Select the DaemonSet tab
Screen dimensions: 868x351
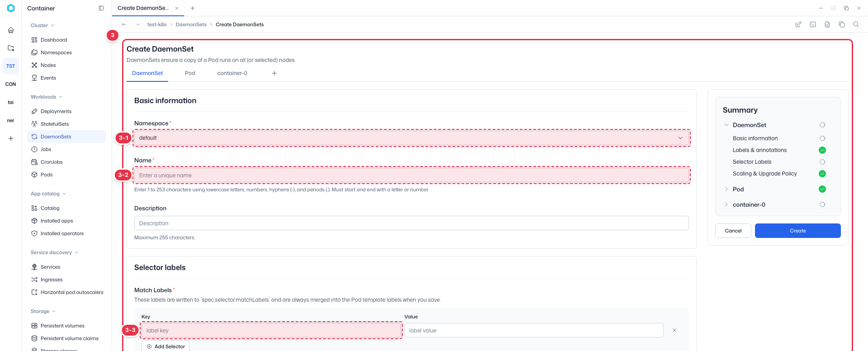[147, 73]
